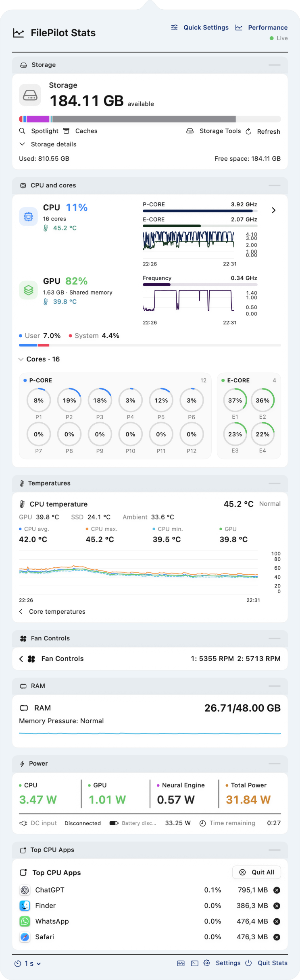Collapse the Temperatures section header
Screen dimensions: 300x980
pos(275,483)
